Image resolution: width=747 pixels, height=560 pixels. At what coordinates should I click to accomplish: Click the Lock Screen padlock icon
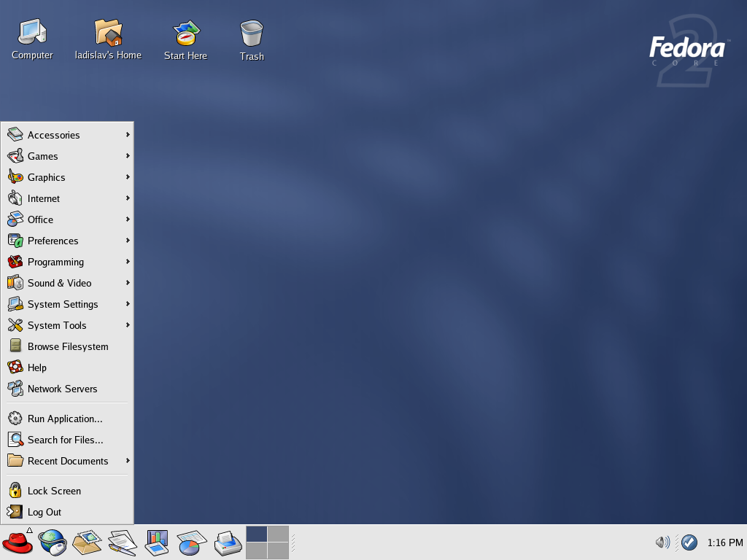(15, 491)
